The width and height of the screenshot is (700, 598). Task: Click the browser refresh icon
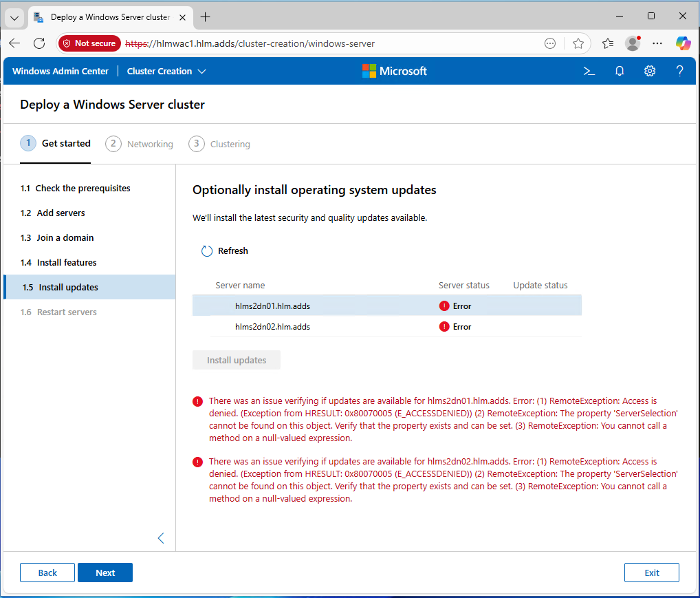pyautogui.click(x=39, y=43)
